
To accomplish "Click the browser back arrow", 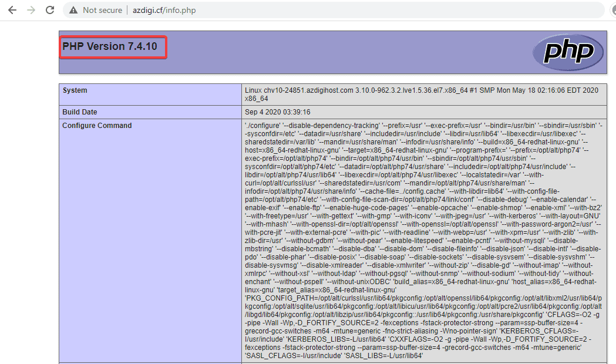I will point(12,10).
